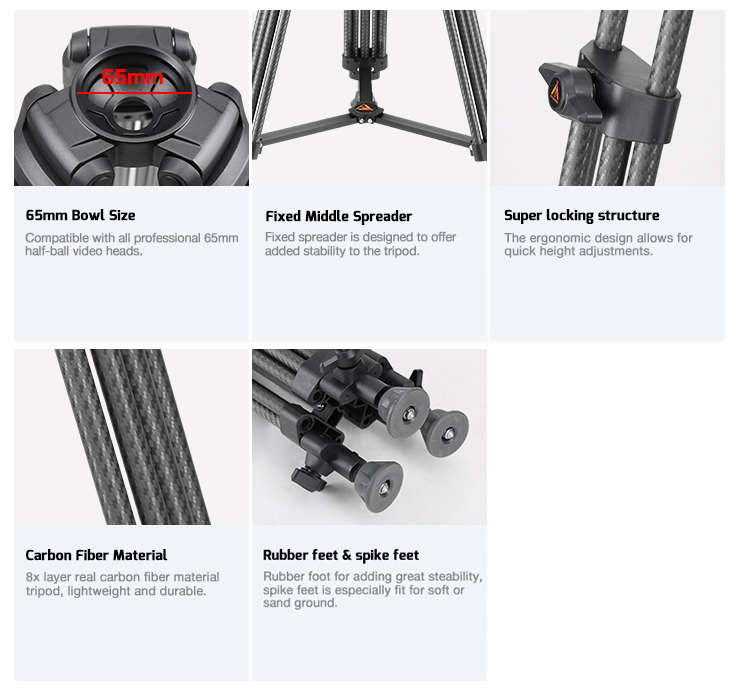Click the orange triangle logo on locking knob

point(554,92)
